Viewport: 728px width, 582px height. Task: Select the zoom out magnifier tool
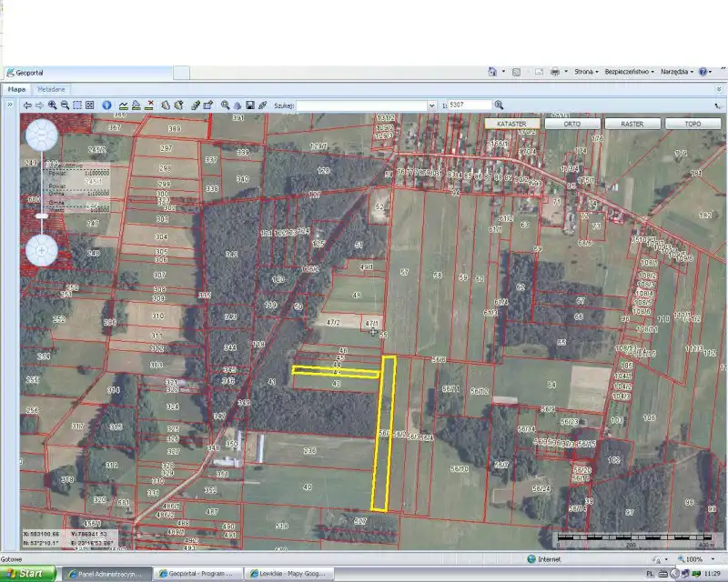coord(65,105)
